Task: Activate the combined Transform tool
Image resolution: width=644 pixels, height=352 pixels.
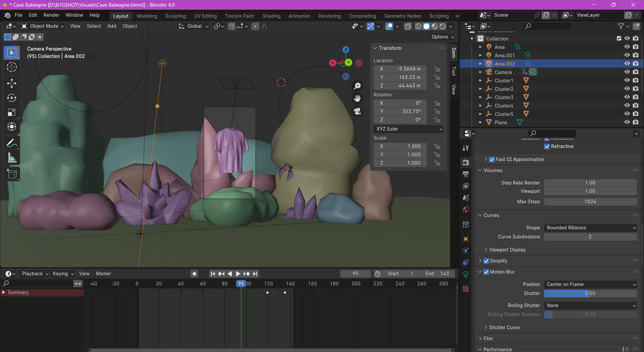Action: (x=12, y=127)
